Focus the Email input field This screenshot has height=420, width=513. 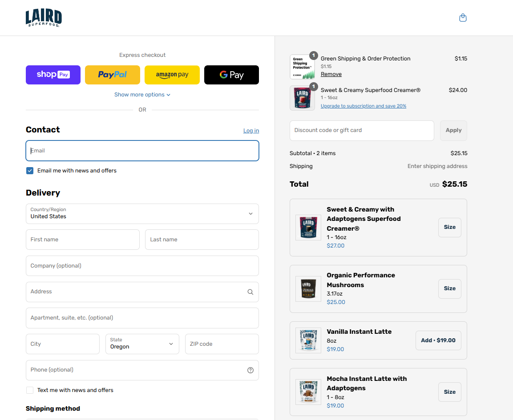point(142,151)
